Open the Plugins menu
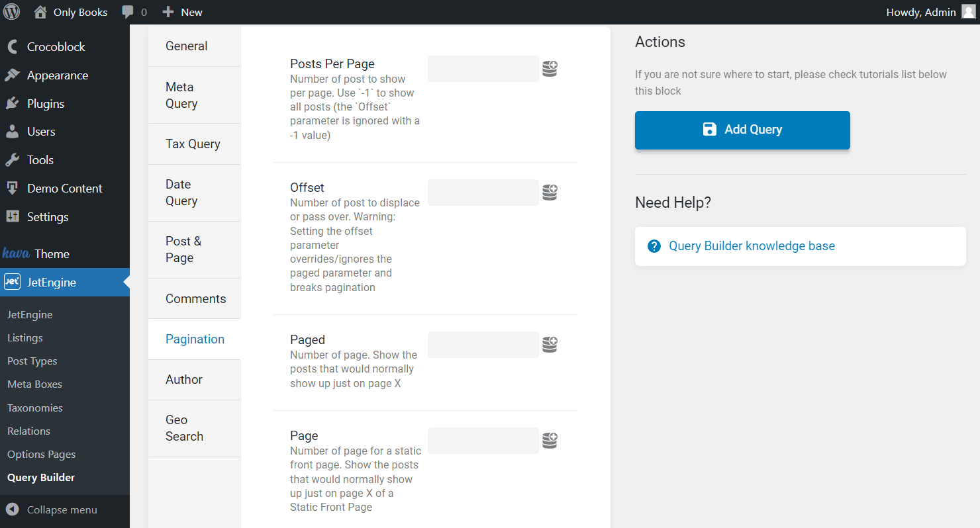The image size is (980, 528). (65, 104)
